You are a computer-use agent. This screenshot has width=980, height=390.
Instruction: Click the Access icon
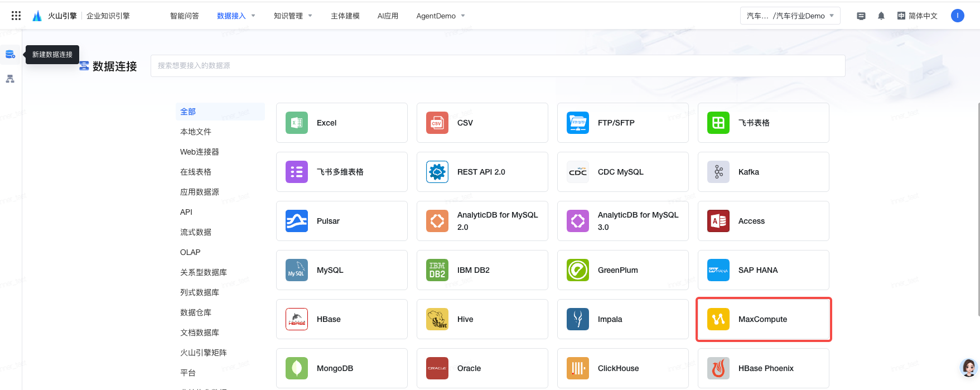718,221
